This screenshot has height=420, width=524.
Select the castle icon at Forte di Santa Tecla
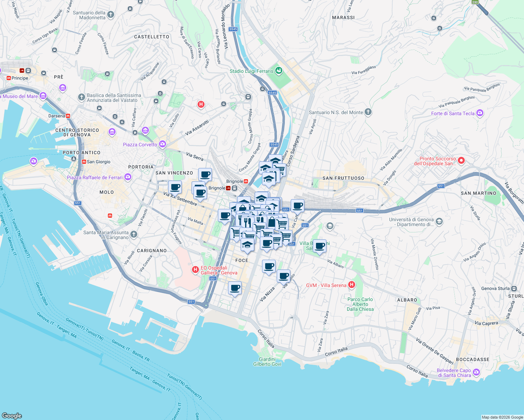tap(480, 113)
